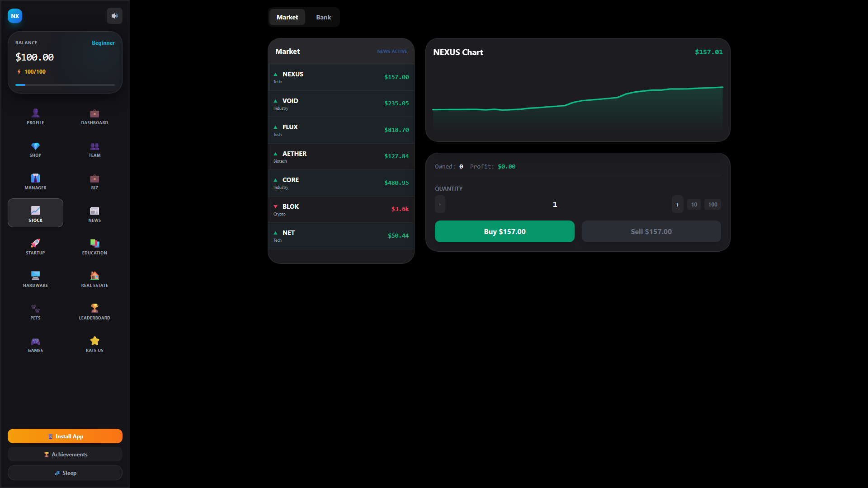Open the Real Estate section

tap(94, 278)
